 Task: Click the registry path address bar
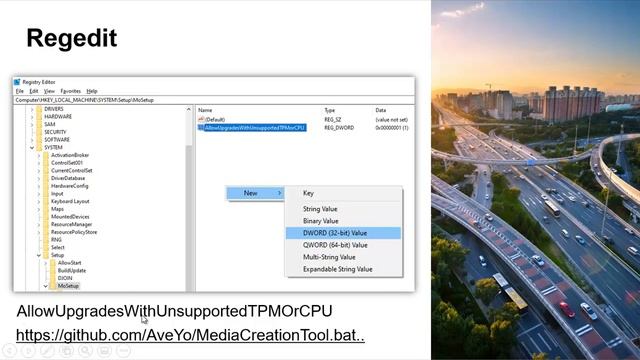pyautogui.click(x=214, y=100)
